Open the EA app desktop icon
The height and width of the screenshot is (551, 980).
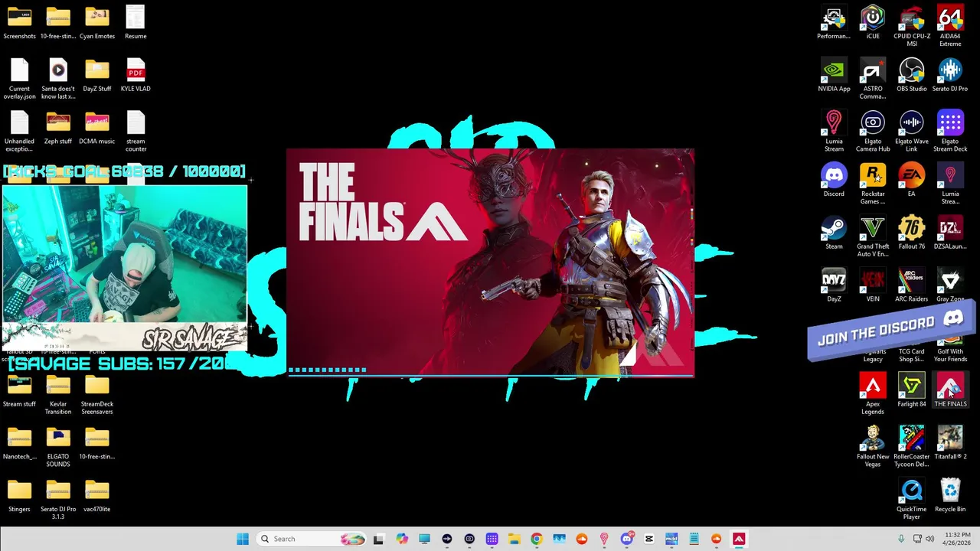911,181
